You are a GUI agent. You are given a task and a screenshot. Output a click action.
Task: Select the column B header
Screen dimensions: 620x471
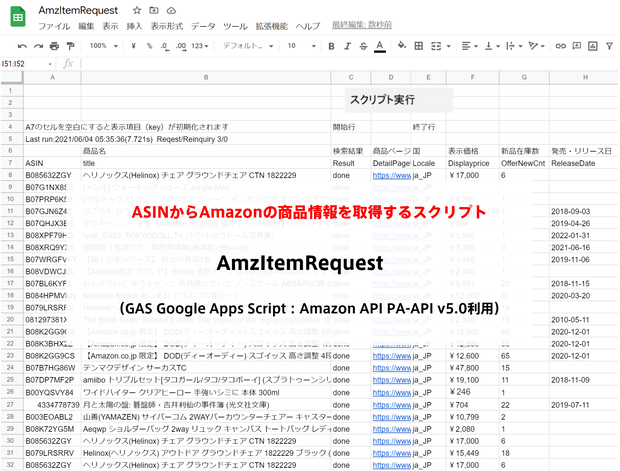point(206,78)
